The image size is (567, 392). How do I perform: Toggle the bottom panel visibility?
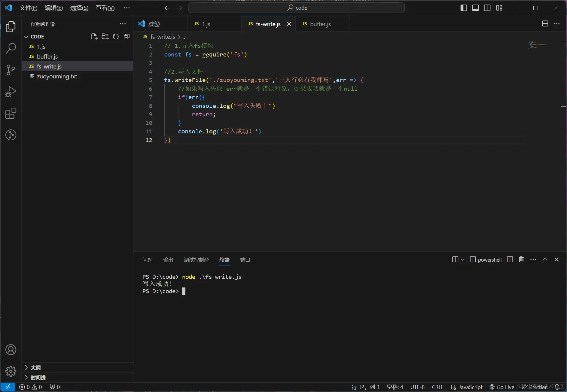click(x=475, y=8)
